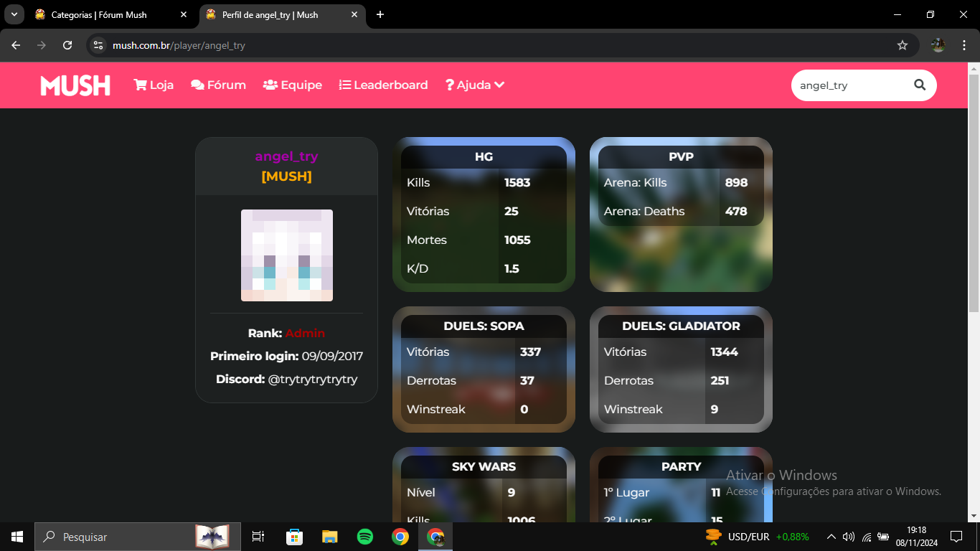Click the MUSH logo in the header

[x=75, y=85]
